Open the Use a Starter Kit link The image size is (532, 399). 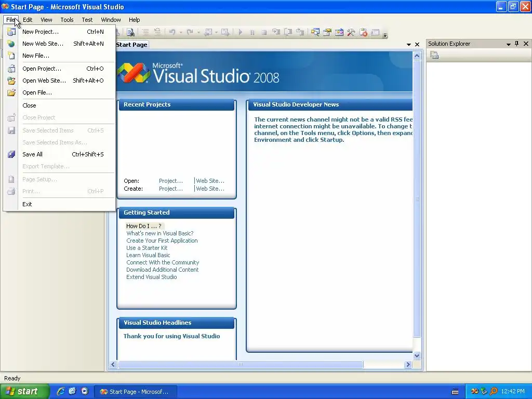point(147,248)
